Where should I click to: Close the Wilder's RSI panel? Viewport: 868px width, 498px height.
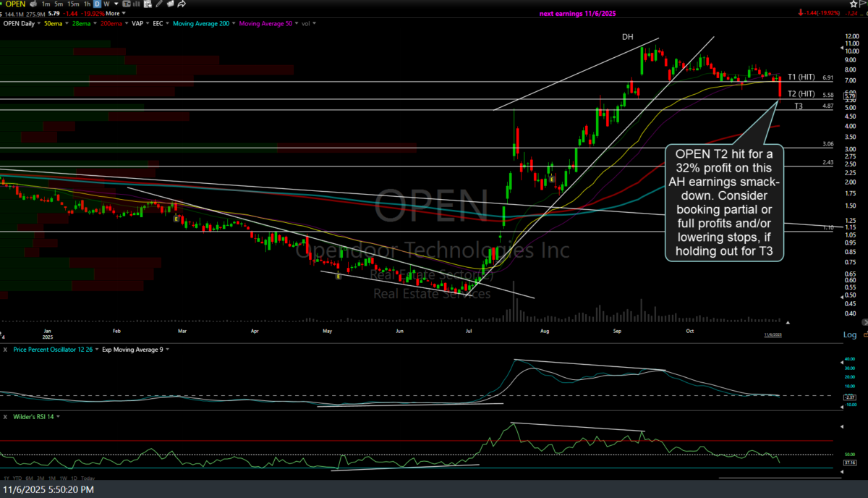click(5, 417)
